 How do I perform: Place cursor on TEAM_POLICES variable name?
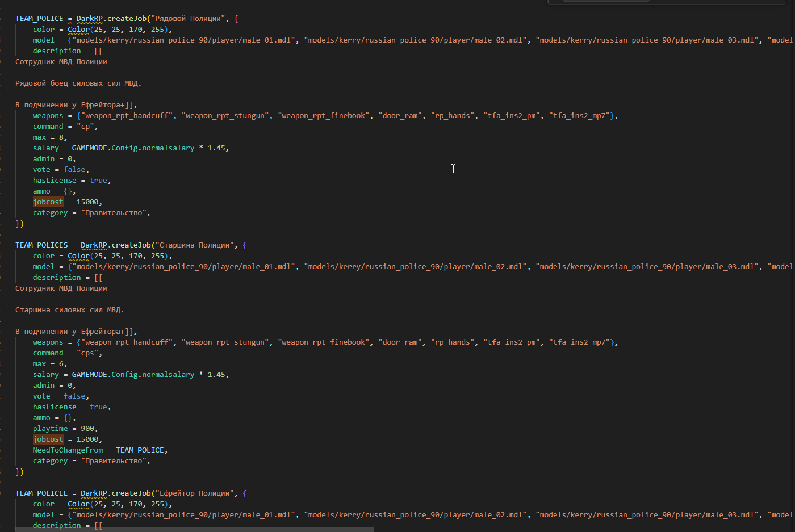pyautogui.click(x=41, y=245)
